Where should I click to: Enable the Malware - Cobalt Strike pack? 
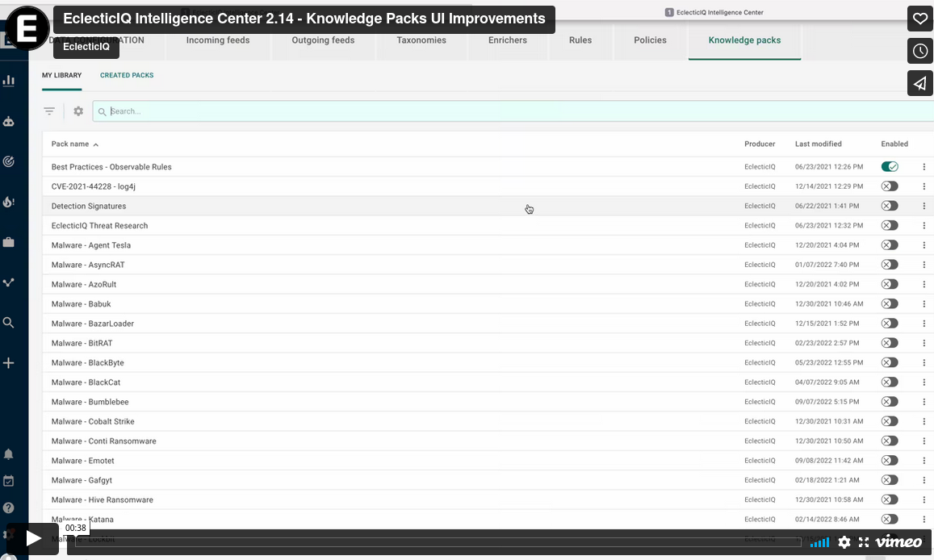click(890, 421)
